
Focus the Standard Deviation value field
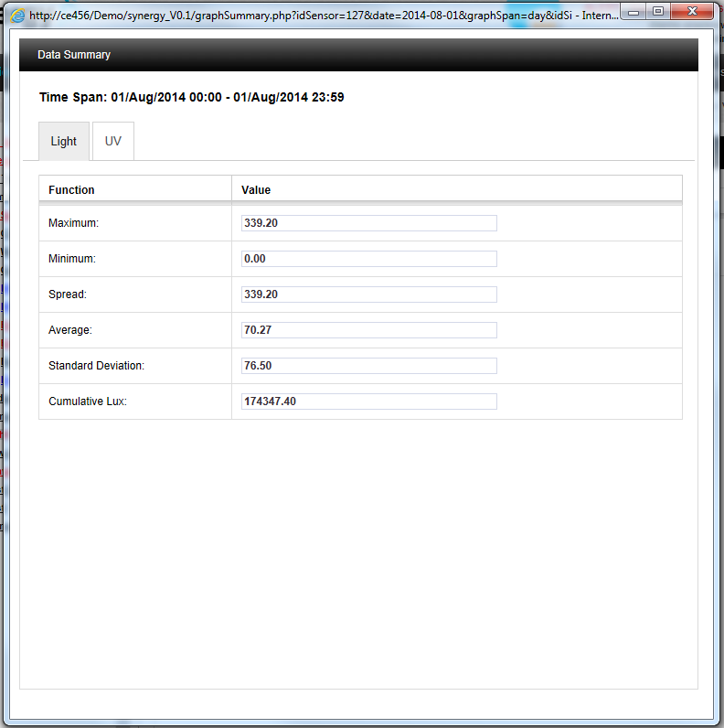pos(369,366)
